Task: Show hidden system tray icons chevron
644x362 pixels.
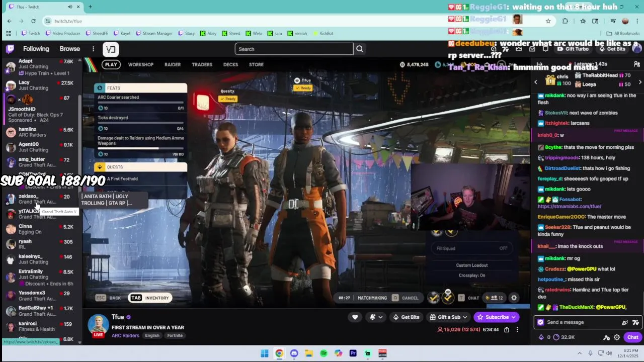Action: (580, 353)
